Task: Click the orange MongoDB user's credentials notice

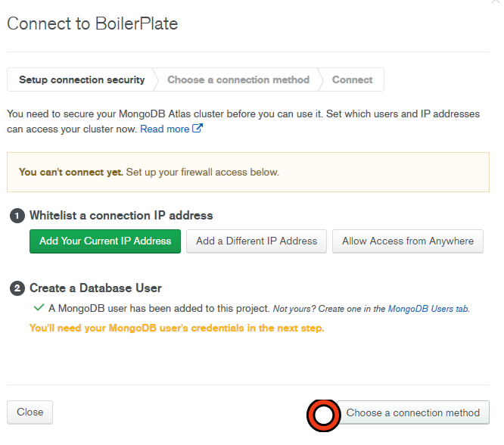Action: pyautogui.click(x=176, y=328)
